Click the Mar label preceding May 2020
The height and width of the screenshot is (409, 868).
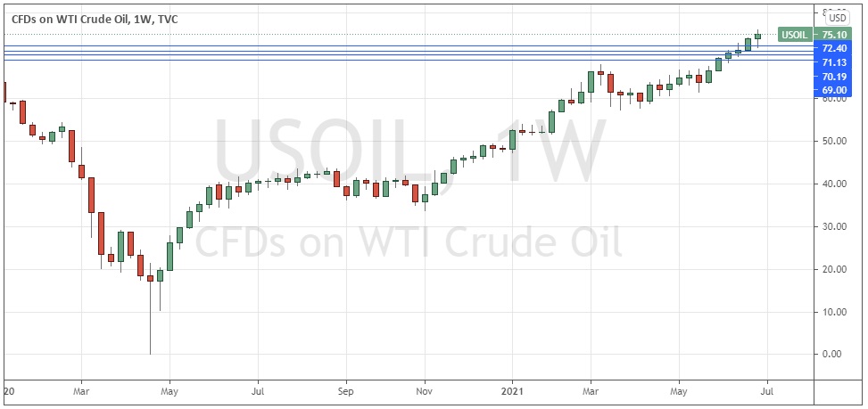tap(81, 391)
